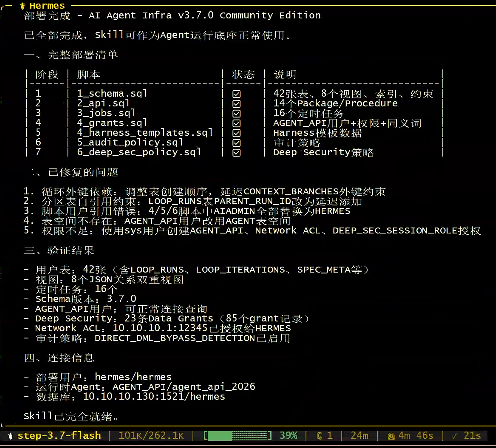
Task: Click the 39% context percentage indicator
Action: coord(288,435)
